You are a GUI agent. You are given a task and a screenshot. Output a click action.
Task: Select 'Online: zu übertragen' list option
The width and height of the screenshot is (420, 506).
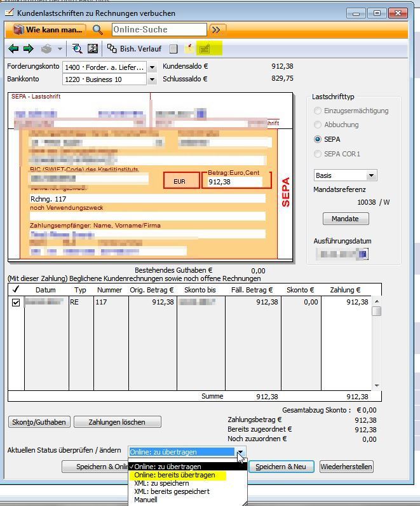(187, 467)
